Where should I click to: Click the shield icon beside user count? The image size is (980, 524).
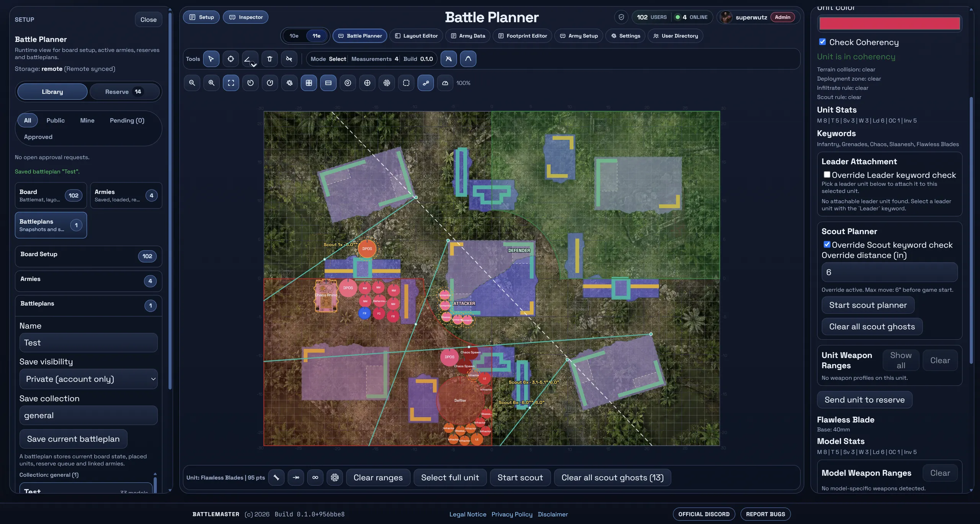(x=621, y=17)
